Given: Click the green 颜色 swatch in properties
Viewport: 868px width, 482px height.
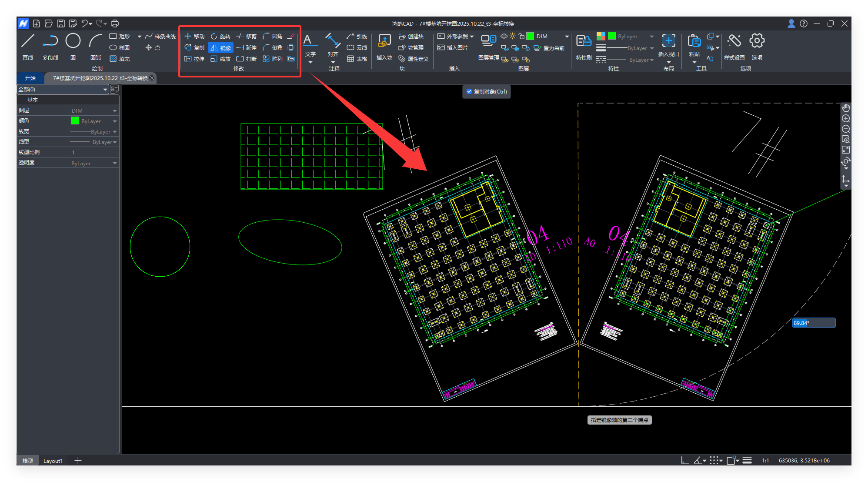Looking at the screenshot, I should point(75,121).
